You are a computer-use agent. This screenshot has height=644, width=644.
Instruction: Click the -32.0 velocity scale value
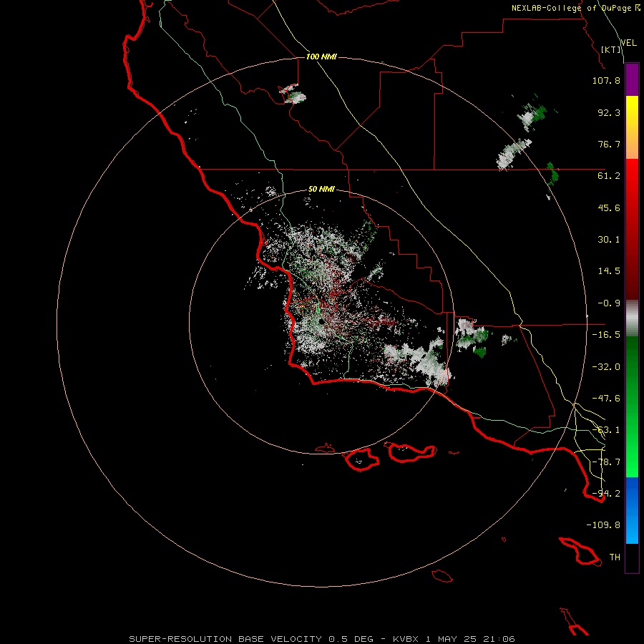[606, 367]
